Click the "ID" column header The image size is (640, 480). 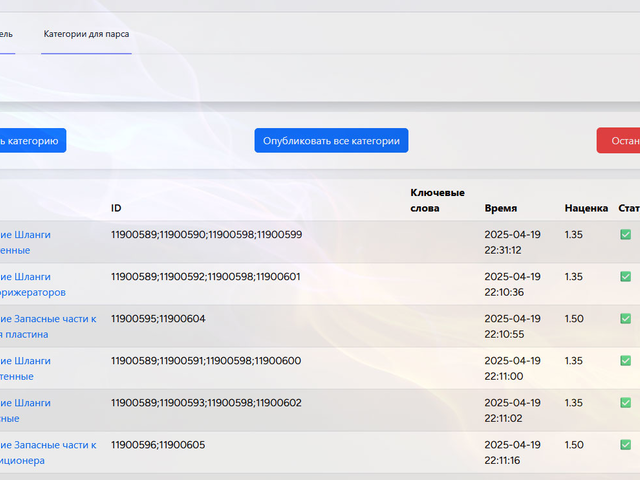[116, 209]
